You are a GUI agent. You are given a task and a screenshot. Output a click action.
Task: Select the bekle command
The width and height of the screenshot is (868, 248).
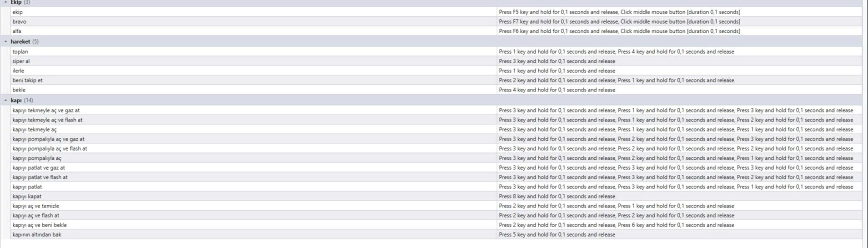[19, 90]
